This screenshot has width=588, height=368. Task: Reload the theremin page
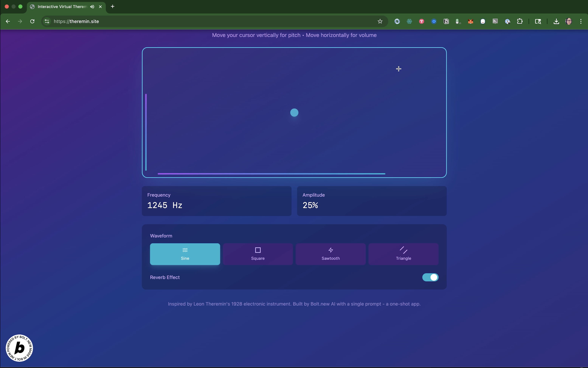32,21
